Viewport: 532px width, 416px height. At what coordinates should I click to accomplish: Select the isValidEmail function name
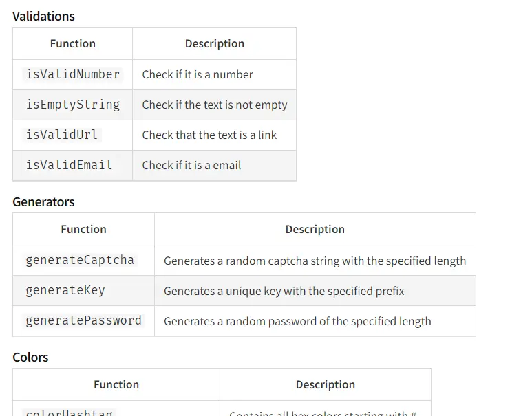point(69,165)
